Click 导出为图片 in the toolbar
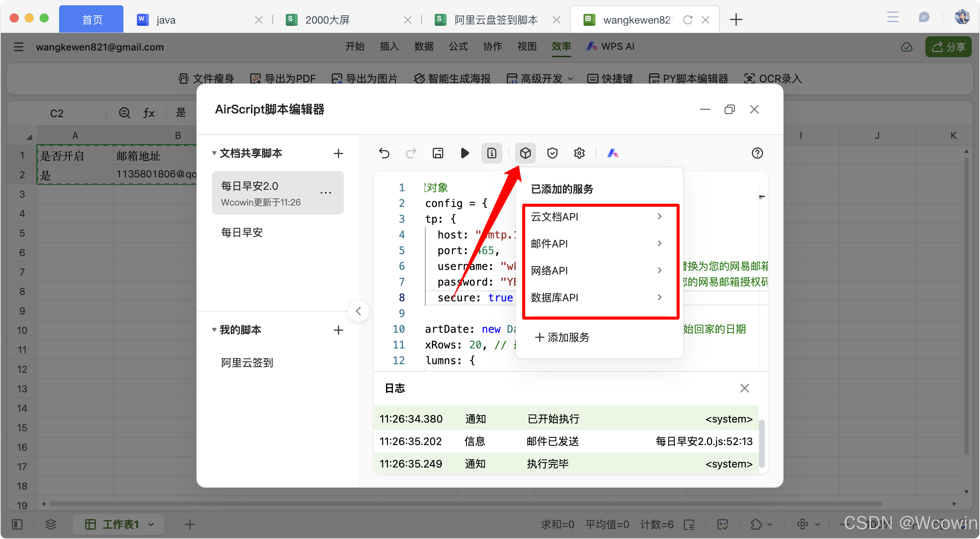Viewport: 980px width, 539px height. click(x=364, y=78)
